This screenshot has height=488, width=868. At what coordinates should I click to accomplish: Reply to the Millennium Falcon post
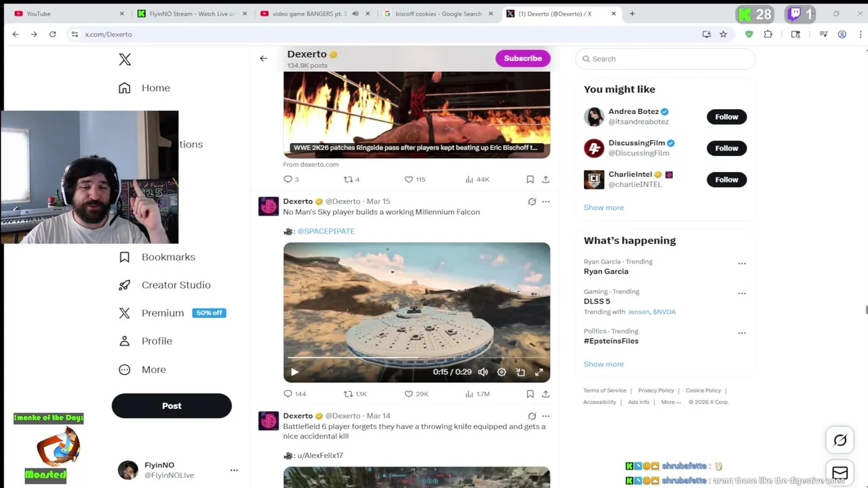[x=294, y=394]
